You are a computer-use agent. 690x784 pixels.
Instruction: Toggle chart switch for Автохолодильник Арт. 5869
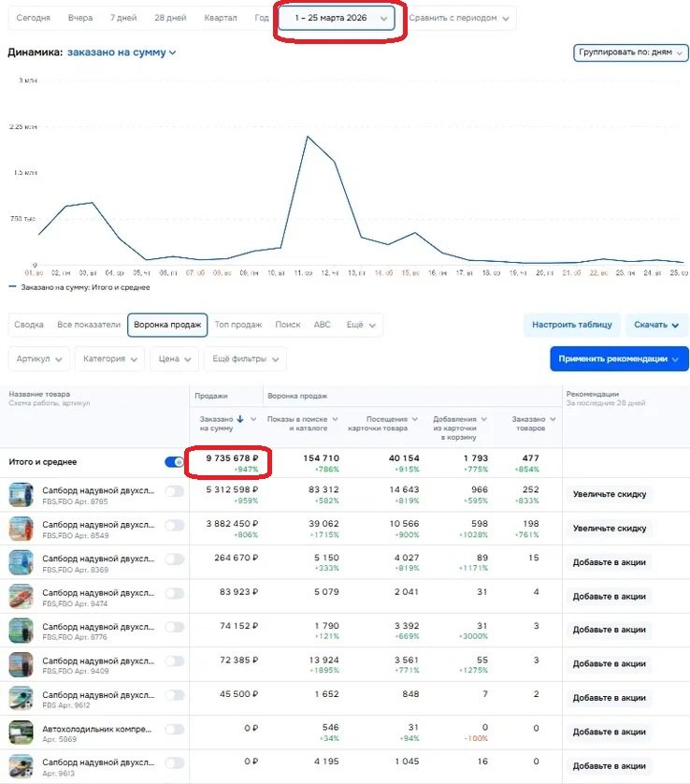[x=175, y=730]
